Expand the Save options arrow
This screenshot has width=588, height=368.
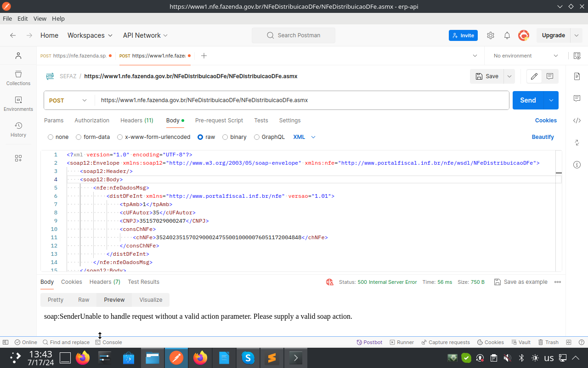click(509, 76)
